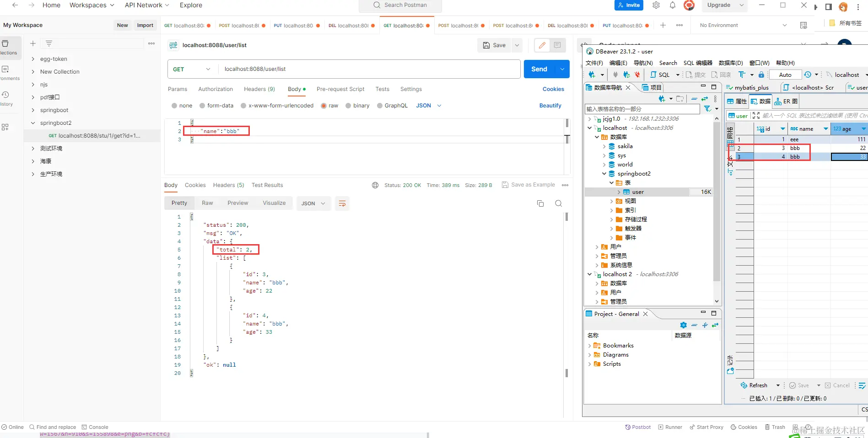The height and width of the screenshot is (438, 868).
Task: Select x-www-form-urlencoded body radio button
Action: [x=243, y=106]
